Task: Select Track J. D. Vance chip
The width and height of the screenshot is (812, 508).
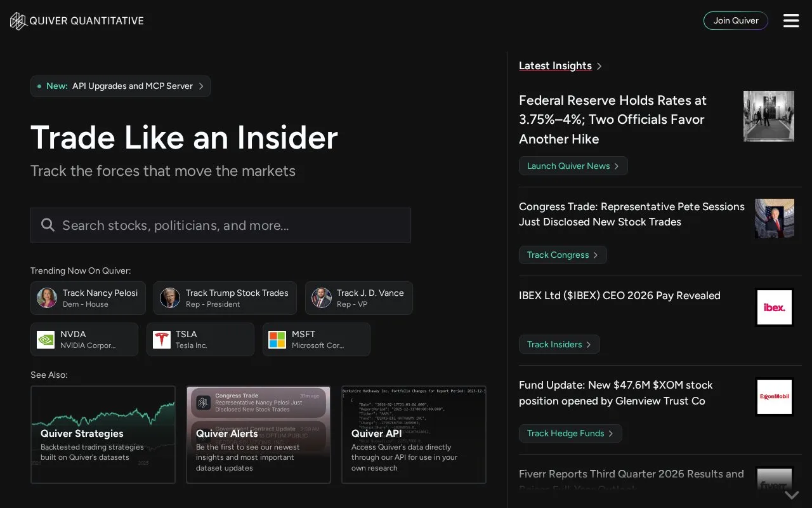Action: 359,298
